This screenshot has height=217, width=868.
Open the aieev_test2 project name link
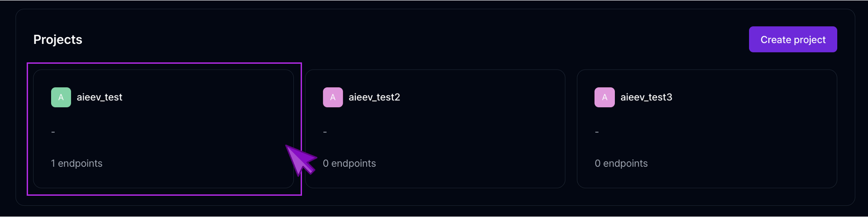[x=374, y=97]
